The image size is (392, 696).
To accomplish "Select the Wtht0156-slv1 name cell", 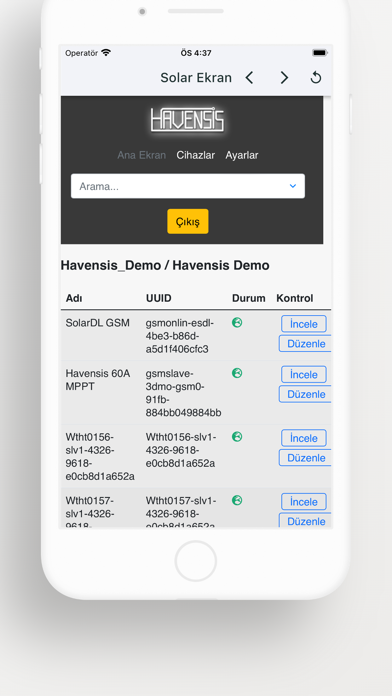I will (100, 457).
